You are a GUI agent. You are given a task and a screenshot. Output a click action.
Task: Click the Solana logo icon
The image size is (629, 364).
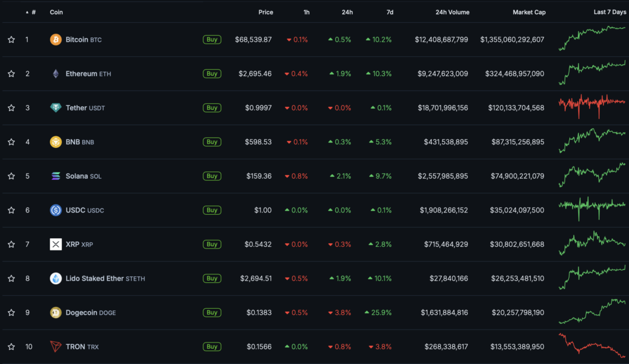56,176
